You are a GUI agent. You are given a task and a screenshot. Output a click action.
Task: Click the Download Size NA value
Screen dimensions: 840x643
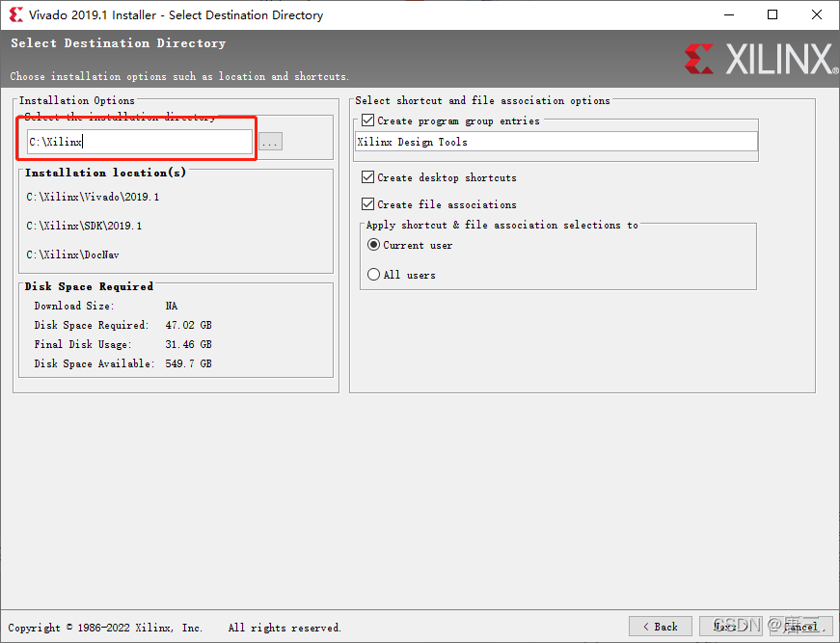[x=172, y=306]
